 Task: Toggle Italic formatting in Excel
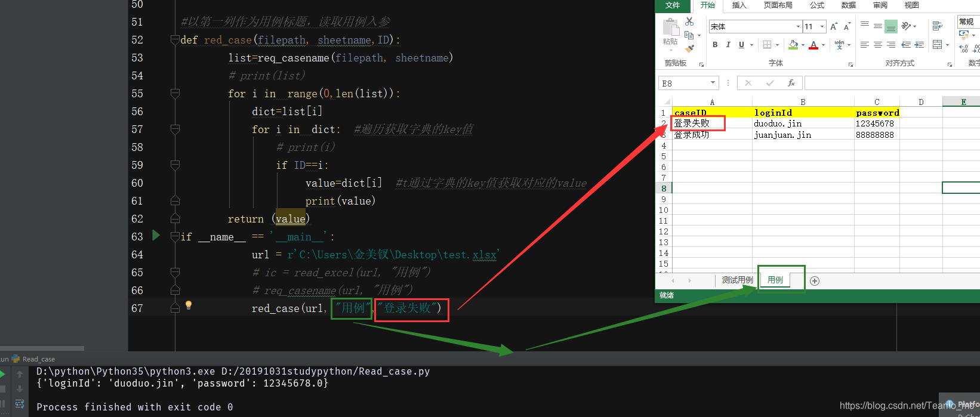[x=728, y=45]
